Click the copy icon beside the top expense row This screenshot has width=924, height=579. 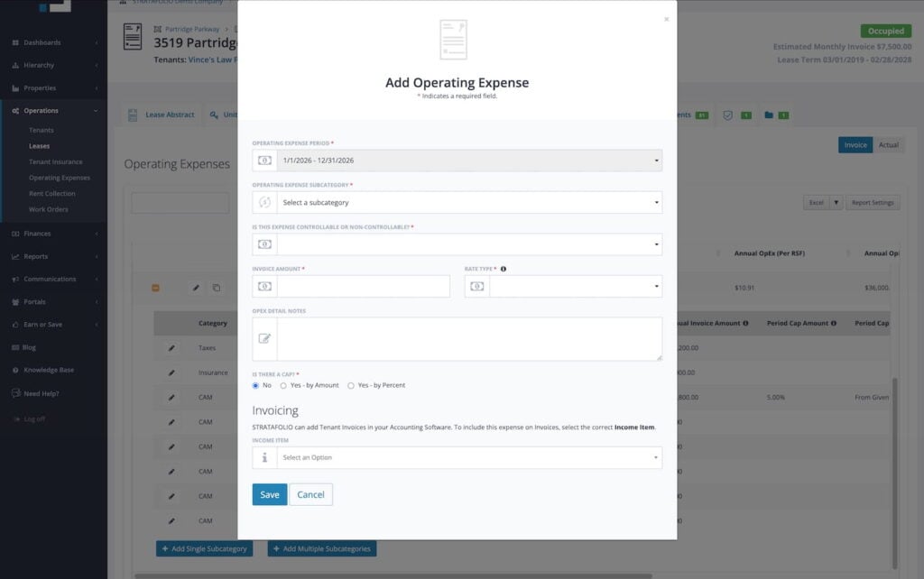pos(216,288)
